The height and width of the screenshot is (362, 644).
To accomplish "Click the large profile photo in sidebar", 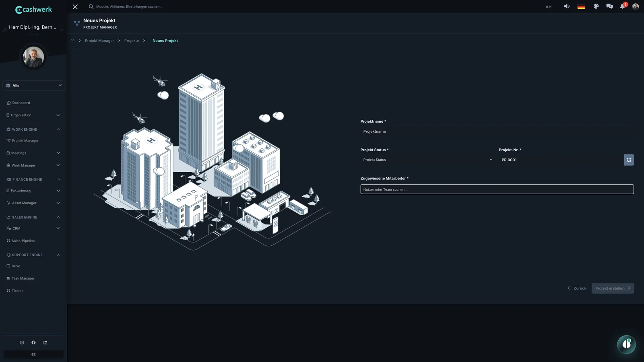I will (33, 57).
